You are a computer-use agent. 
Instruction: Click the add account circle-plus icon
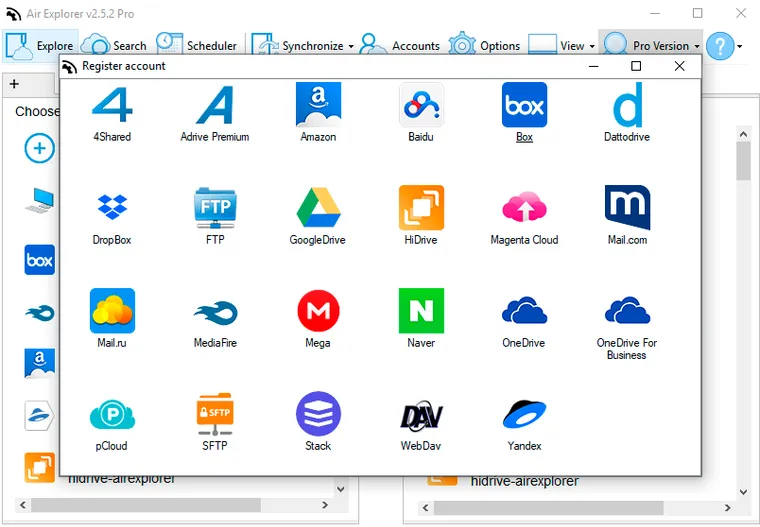coord(39,148)
